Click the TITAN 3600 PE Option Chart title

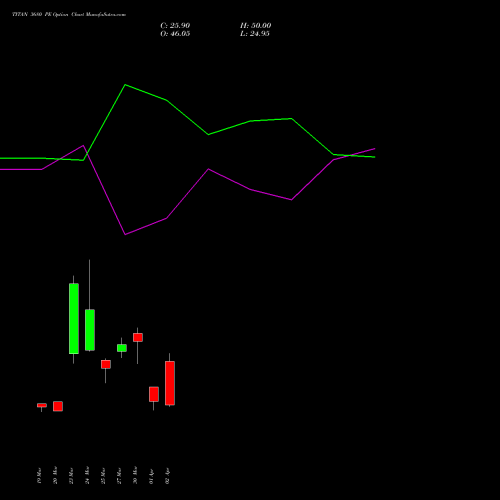click(69, 15)
